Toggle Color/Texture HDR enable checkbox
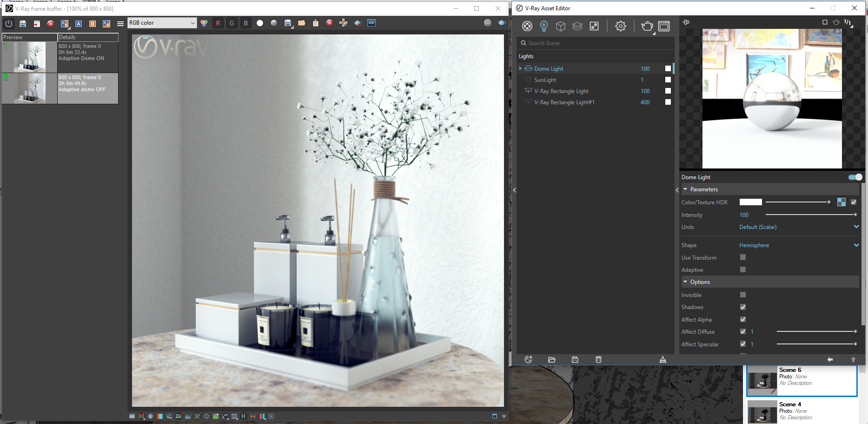868x424 pixels. click(x=854, y=202)
